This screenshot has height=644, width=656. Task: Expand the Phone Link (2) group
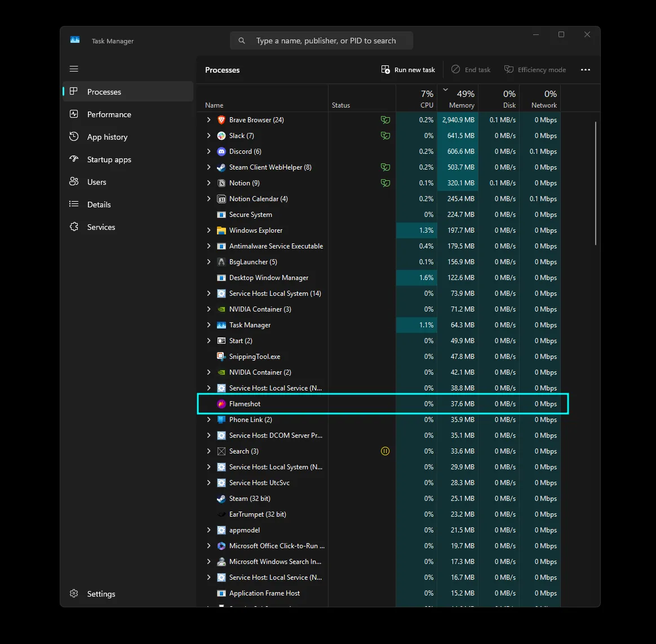pos(209,420)
